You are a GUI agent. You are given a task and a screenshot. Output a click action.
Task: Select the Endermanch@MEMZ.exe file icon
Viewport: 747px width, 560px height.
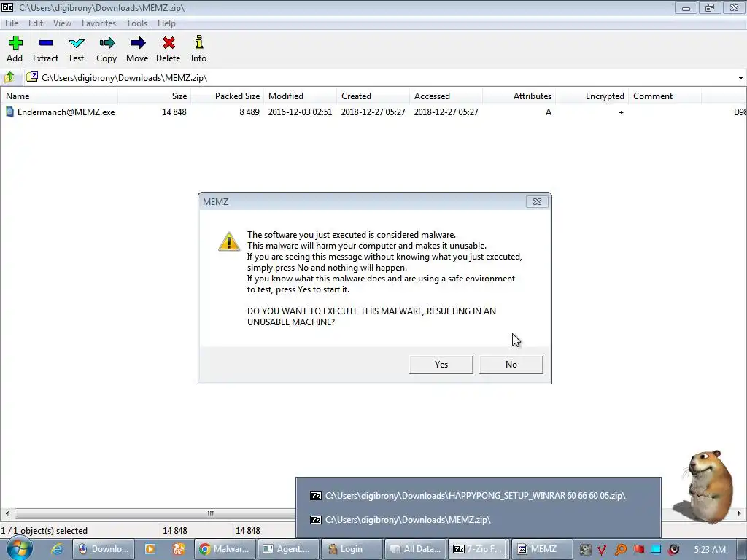click(9, 112)
